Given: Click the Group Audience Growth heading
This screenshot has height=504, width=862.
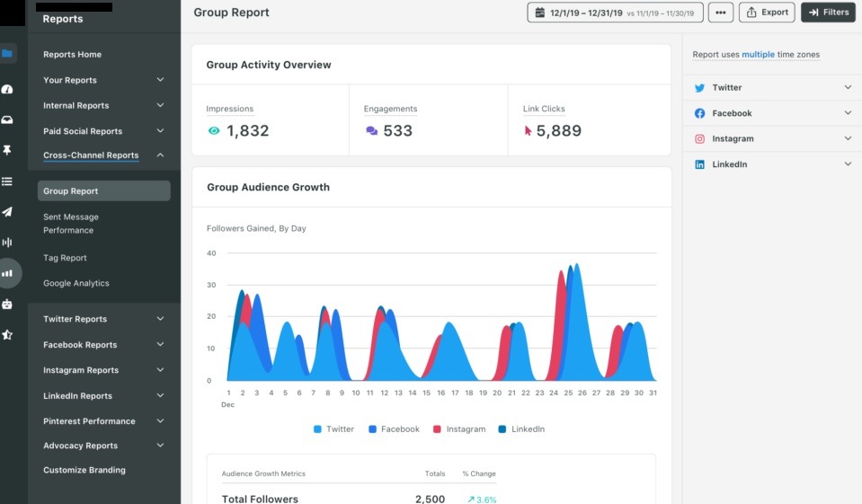Looking at the screenshot, I should click(268, 188).
